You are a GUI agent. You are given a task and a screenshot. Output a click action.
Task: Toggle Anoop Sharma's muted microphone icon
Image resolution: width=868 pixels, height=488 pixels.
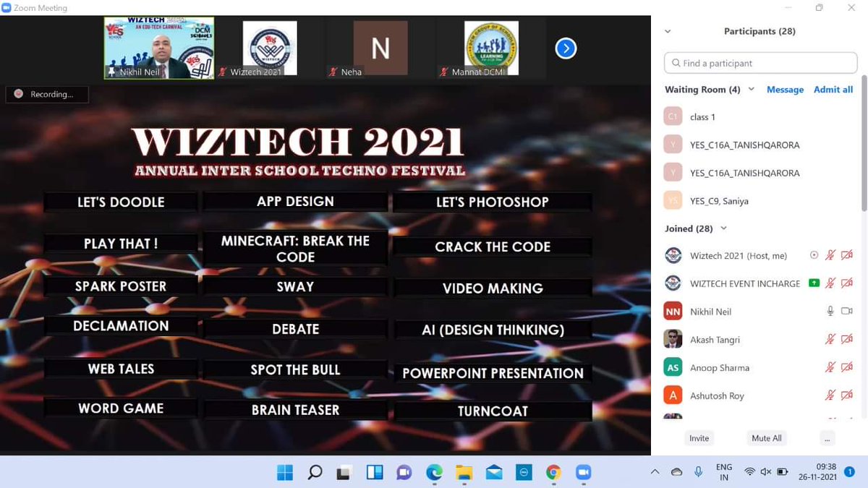click(x=830, y=367)
